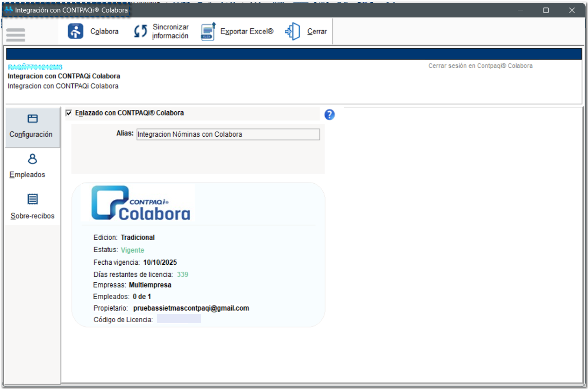This screenshot has height=389, width=588.
Task: Click the Exportar Excel spreadsheet icon
Action: point(208,32)
